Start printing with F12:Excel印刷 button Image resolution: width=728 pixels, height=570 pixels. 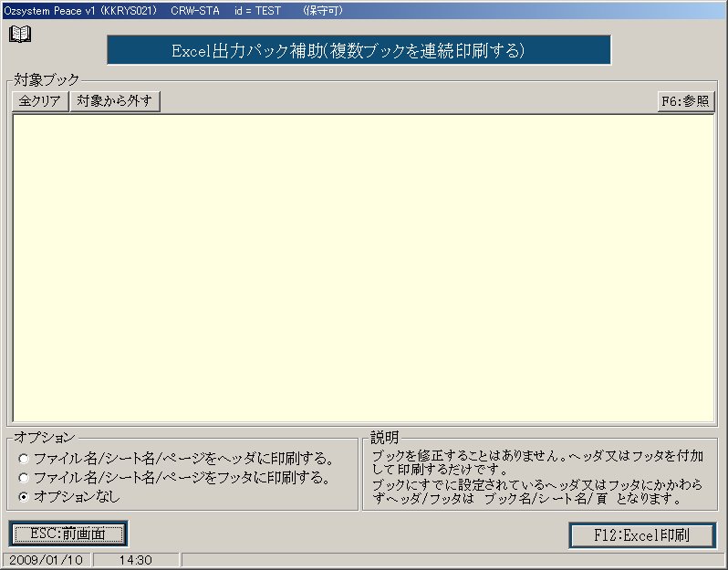click(x=642, y=535)
